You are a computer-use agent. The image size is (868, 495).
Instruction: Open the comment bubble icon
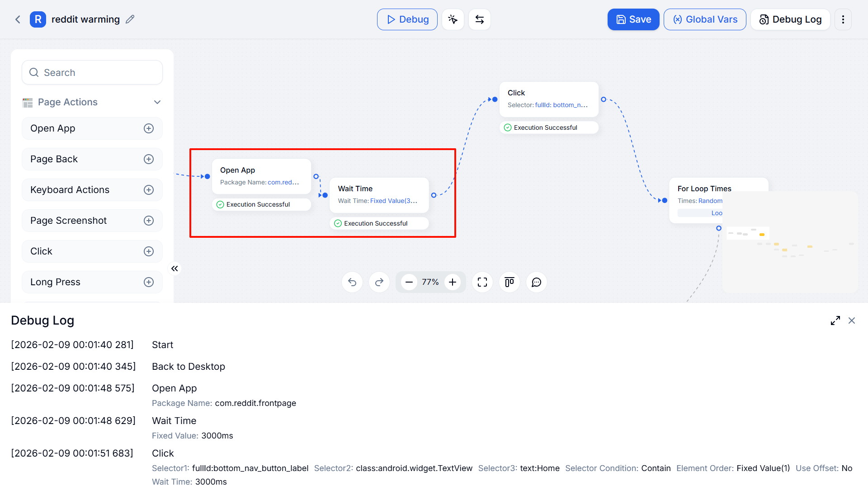click(537, 282)
